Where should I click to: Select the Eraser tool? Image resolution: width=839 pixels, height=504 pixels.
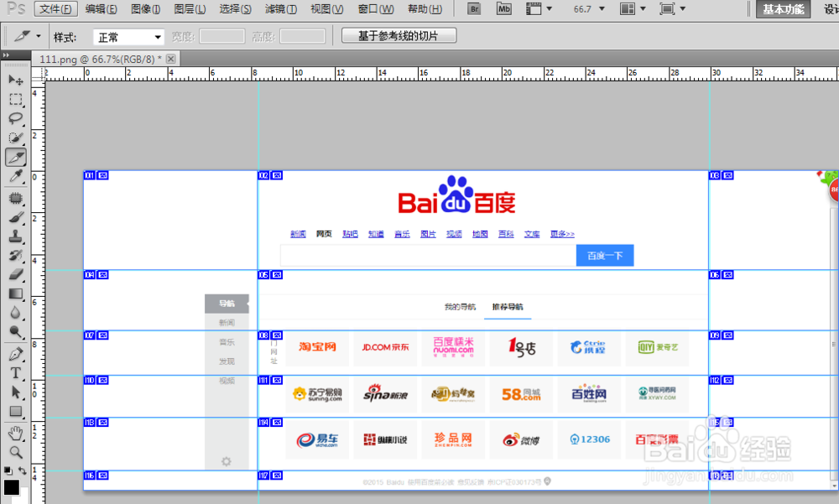15,274
